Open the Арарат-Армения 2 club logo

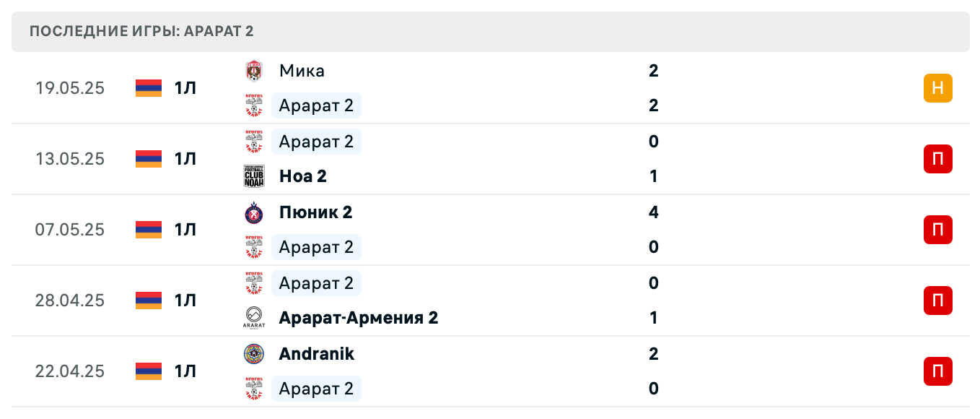tap(254, 317)
